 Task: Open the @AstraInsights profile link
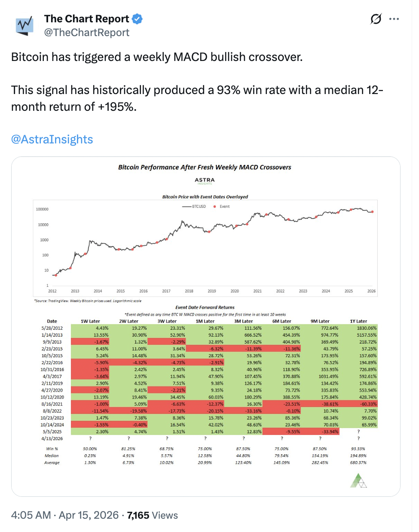click(52, 139)
